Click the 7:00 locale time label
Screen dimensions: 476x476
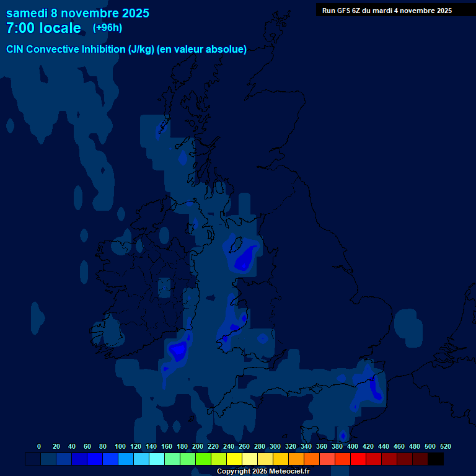pyautogui.click(x=43, y=28)
